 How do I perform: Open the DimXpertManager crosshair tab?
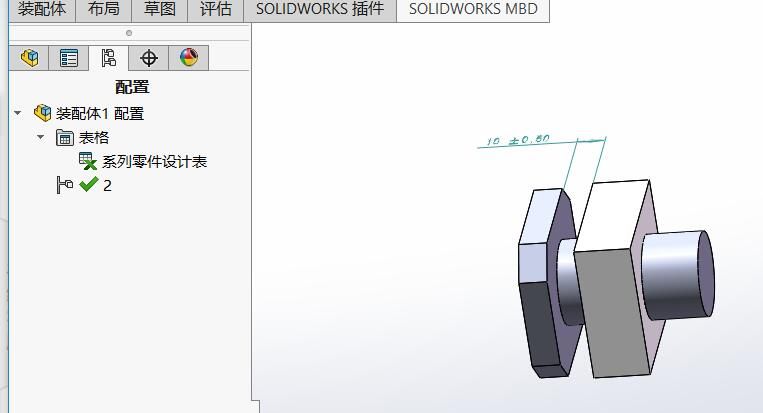pos(149,58)
